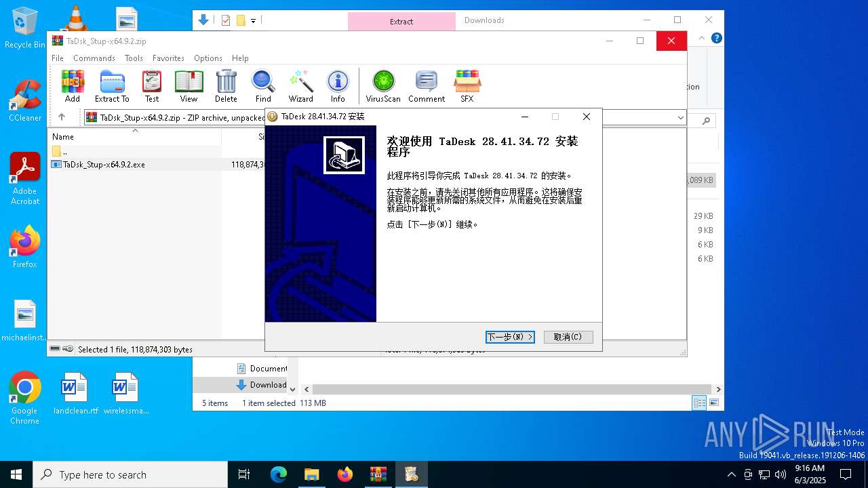Image resolution: width=868 pixels, height=488 pixels.
Task: Select Documents in Explorer navigation pane
Action: 262,368
